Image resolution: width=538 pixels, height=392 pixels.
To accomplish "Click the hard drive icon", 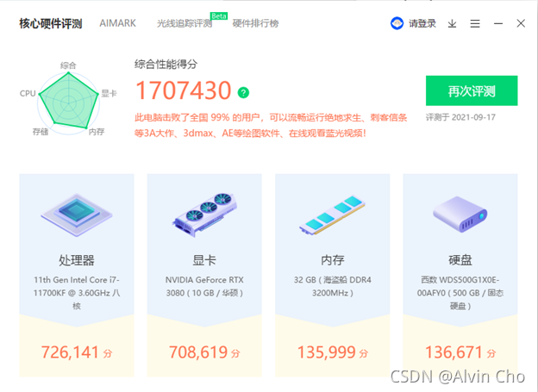I will (460, 214).
